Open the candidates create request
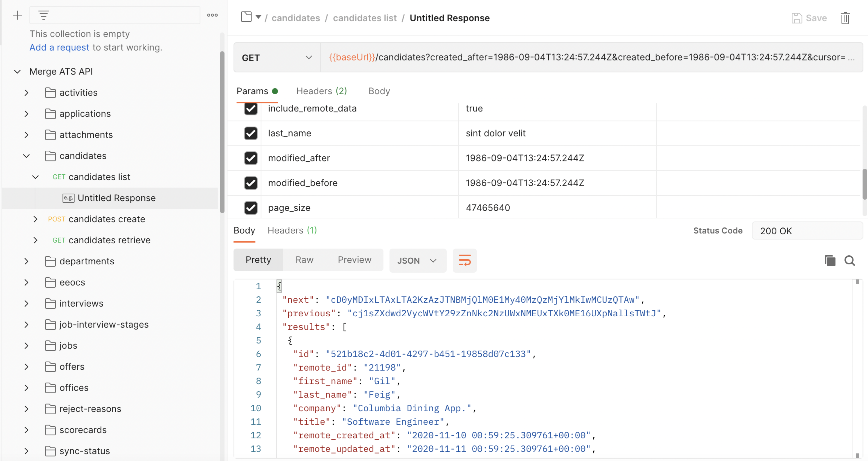Screen dimensions: 868x461 point(107,219)
